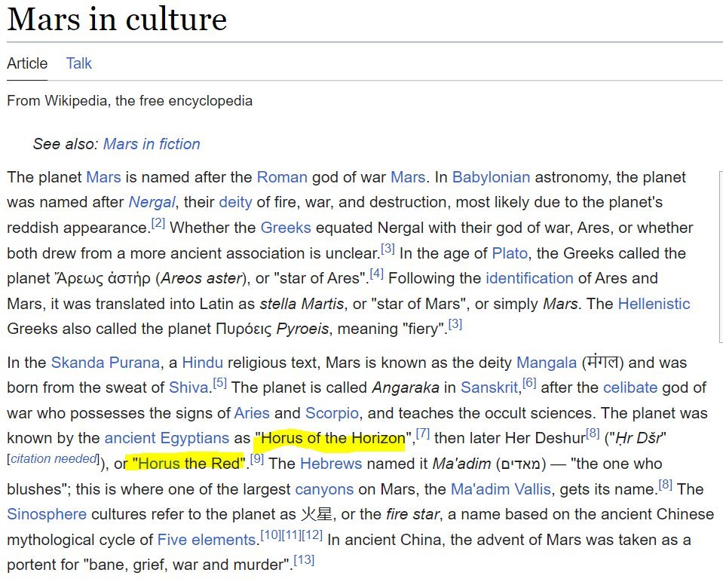Open the Plato link
The width and height of the screenshot is (723, 588).
[510, 253]
